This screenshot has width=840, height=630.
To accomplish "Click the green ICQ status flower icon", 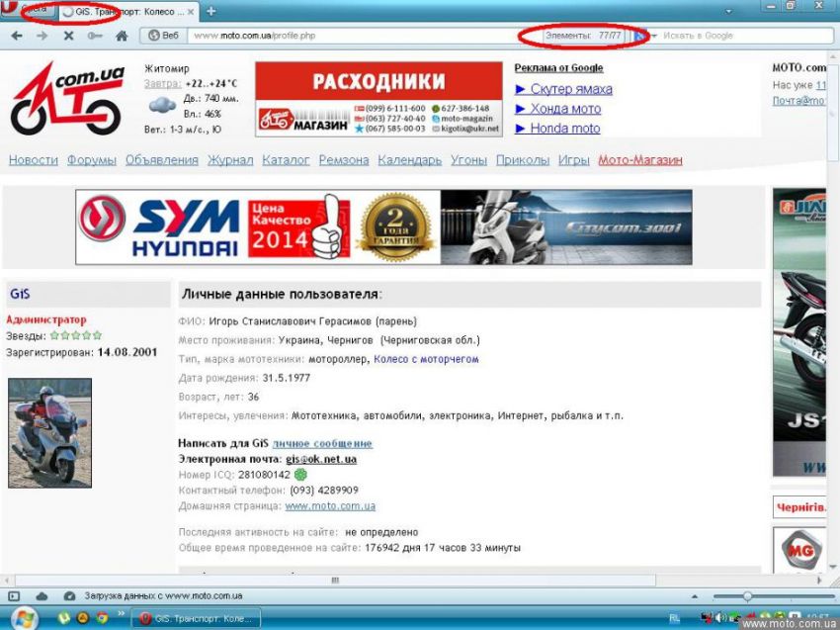I will coord(300,475).
